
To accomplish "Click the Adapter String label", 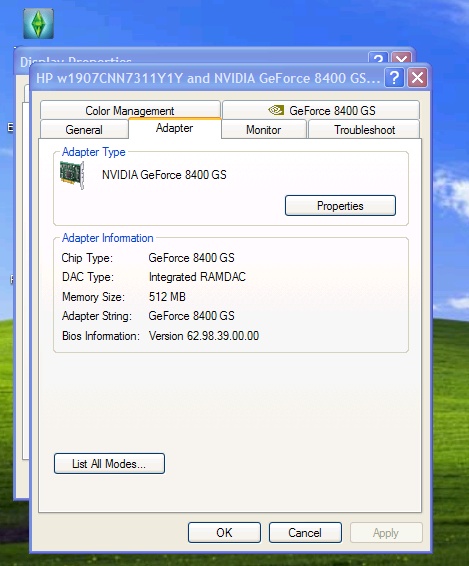I will point(97,316).
